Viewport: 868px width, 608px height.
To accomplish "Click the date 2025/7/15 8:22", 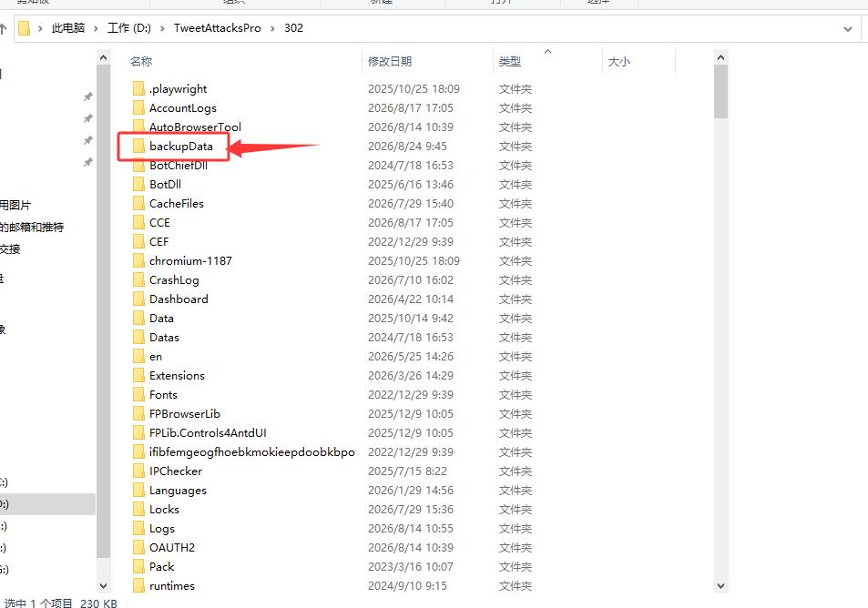I will [407, 471].
